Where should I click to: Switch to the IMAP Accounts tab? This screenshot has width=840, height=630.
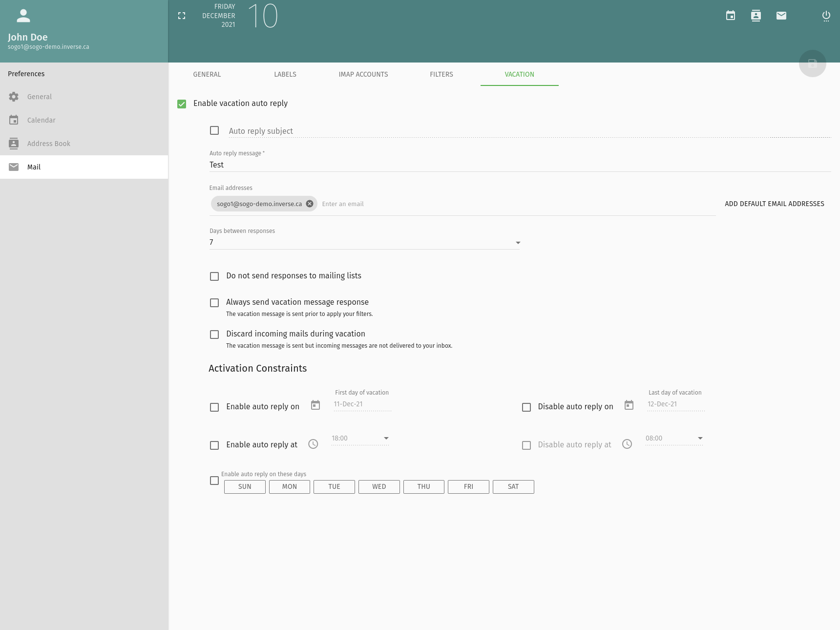(x=363, y=74)
